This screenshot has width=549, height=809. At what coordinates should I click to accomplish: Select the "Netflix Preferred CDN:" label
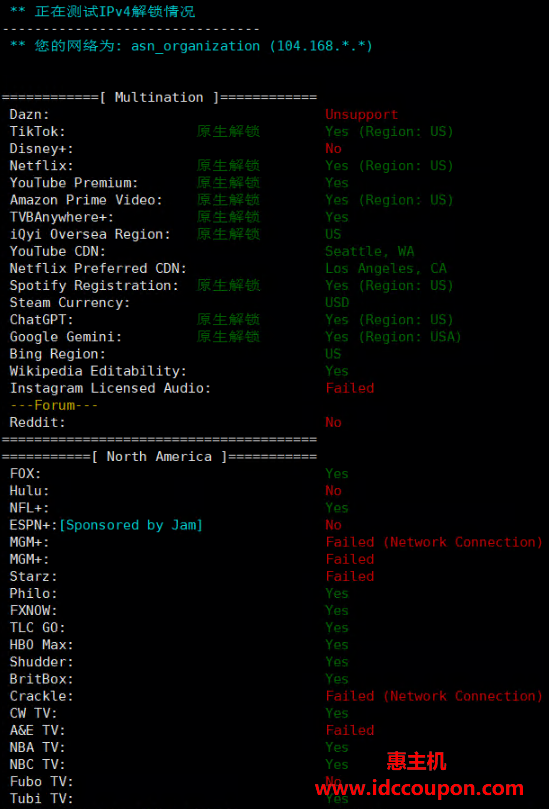pos(98,268)
